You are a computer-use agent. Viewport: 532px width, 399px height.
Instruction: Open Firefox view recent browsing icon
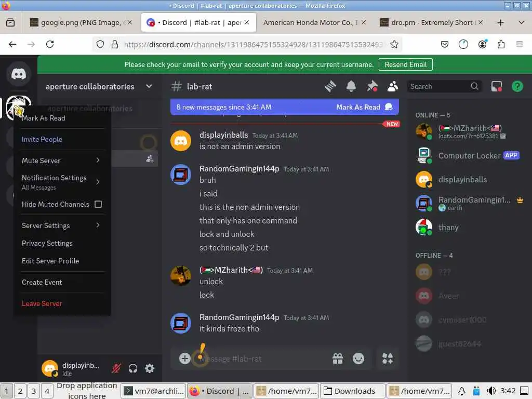click(10, 23)
